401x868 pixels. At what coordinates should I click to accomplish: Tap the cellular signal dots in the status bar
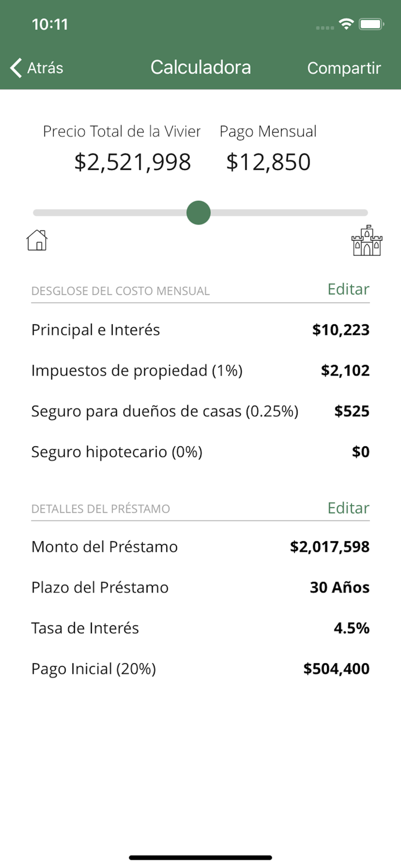(x=325, y=25)
